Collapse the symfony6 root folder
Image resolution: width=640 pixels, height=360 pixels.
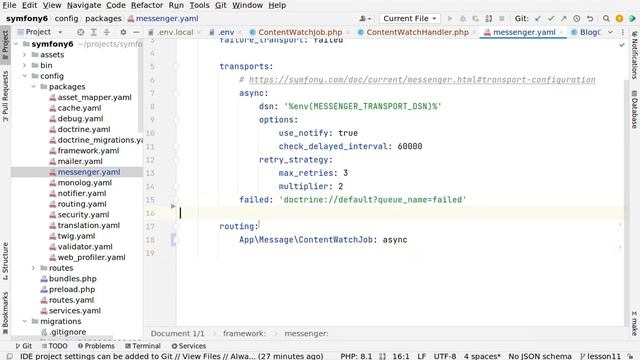point(16,44)
